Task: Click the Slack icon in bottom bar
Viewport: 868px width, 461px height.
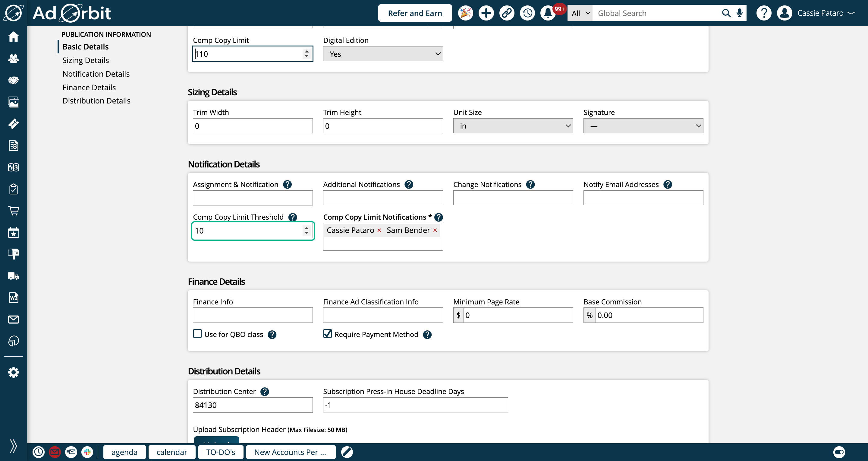Action: [87, 452]
